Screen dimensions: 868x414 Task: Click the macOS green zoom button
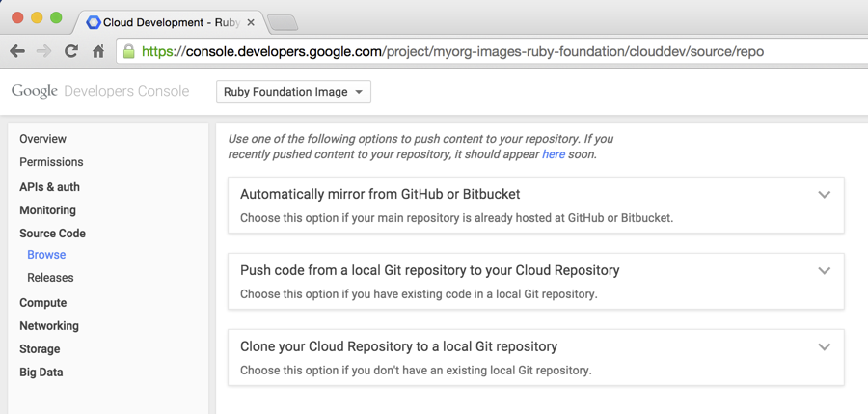pyautogui.click(x=56, y=17)
